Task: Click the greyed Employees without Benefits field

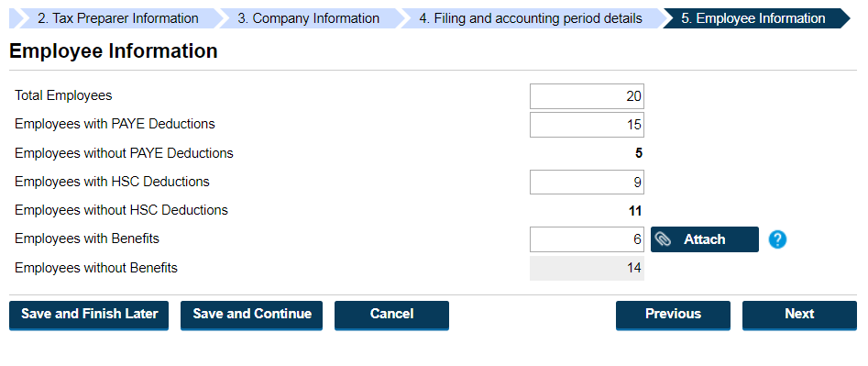Action: [587, 268]
